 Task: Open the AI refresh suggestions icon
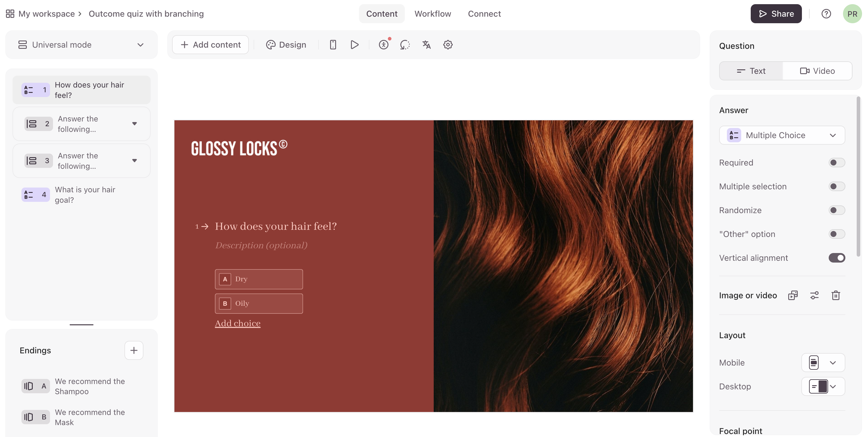pyautogui.click(x=405, y=45)
